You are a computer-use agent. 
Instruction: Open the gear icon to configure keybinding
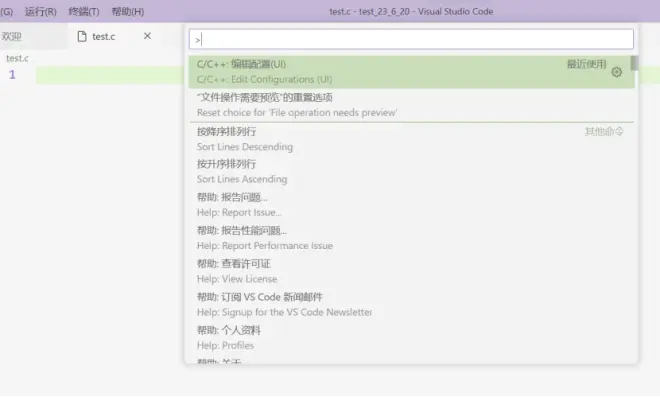616,72
